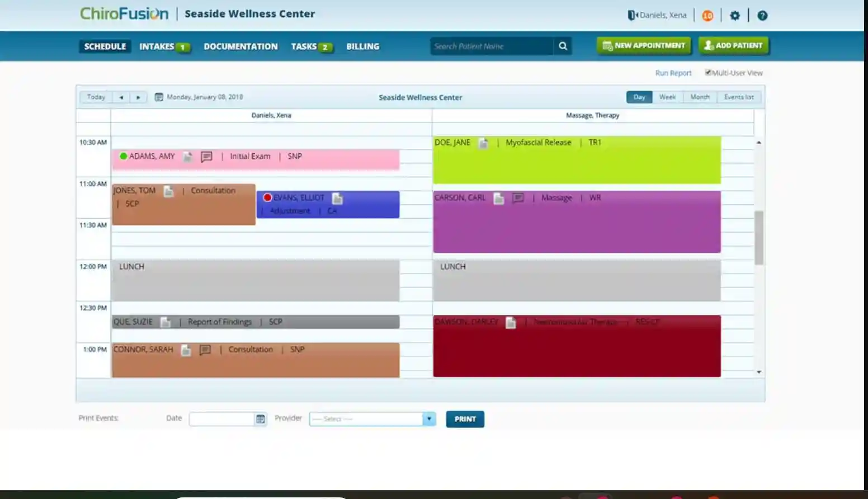
Task: Click the forward arrow to view next day
Action: coord(138,96)
